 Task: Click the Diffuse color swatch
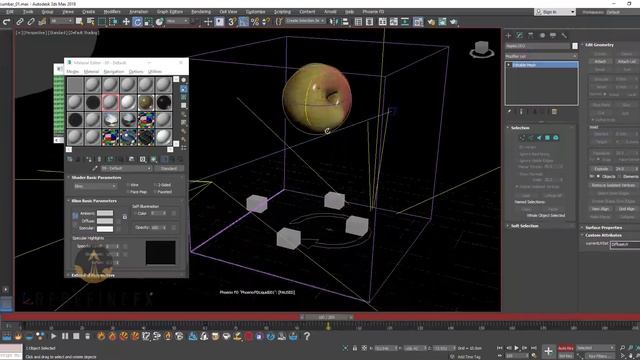click(105, 221)
